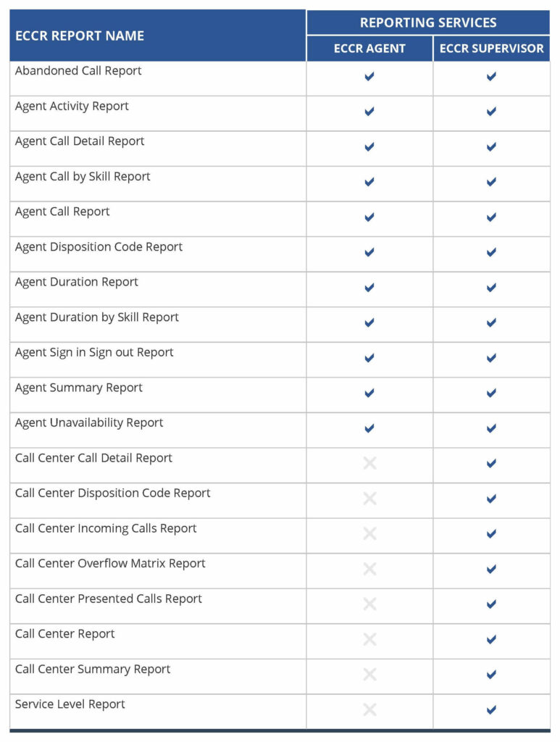Click ECCR Supervisor checkmark for Agent Unavailability Report
Image resolution: width=560 pixels, height=742 pixels.
tap(491, 428)
